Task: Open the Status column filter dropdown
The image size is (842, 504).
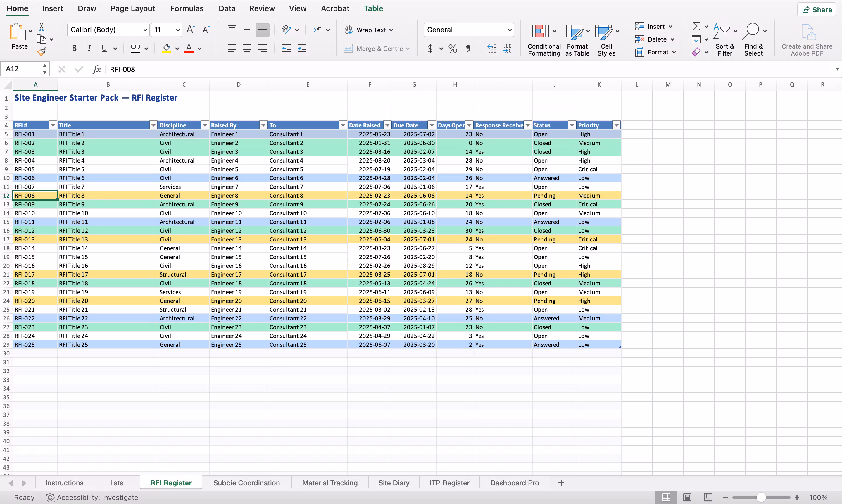Action: (x=572, y=125)
